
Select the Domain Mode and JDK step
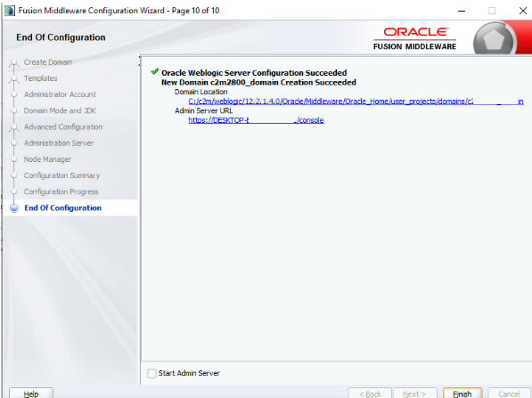pyautogui.click(x=60, y=110)
